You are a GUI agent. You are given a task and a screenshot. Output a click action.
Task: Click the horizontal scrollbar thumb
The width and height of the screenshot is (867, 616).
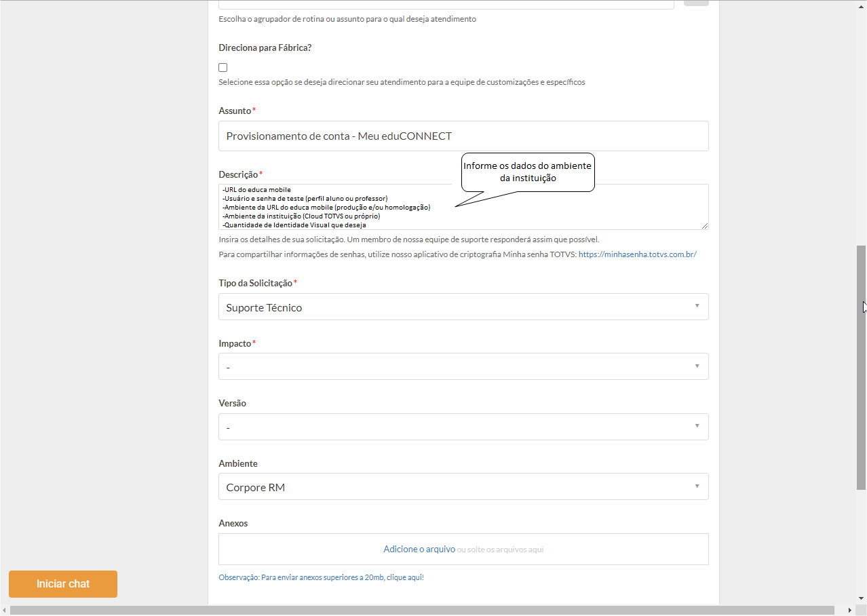(x=422, y=611)
